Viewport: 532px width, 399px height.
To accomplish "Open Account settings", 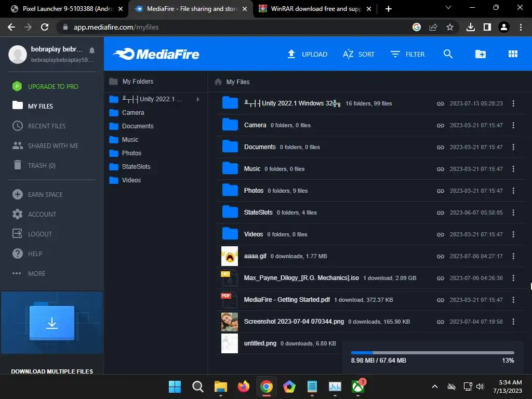I will 34,214.
